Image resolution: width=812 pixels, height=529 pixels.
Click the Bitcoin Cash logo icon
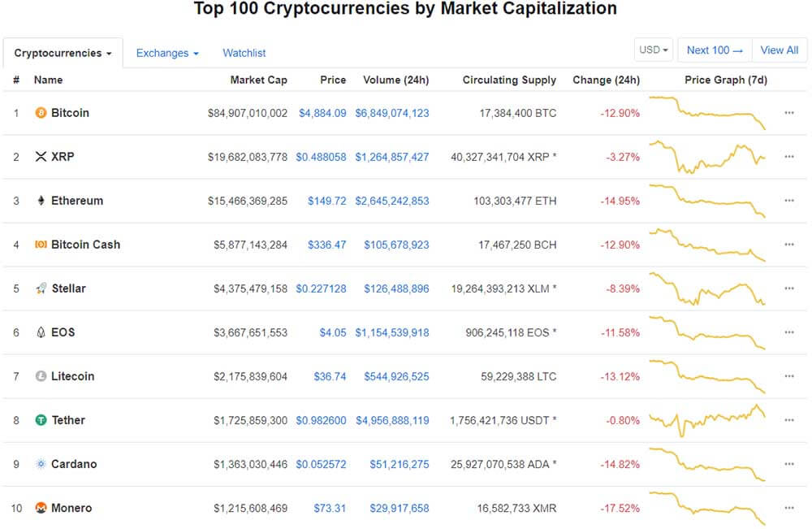pyautogui.click(x=41, y=244)
